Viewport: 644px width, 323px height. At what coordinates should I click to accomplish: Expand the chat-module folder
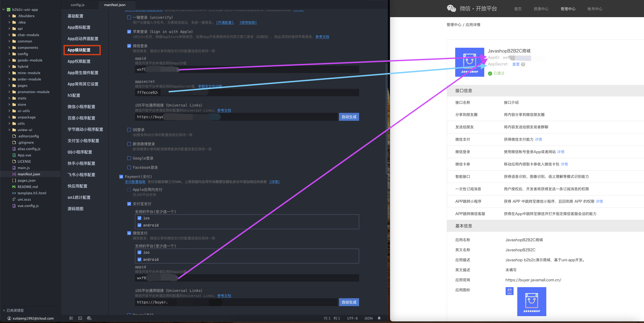coord(9,35)
